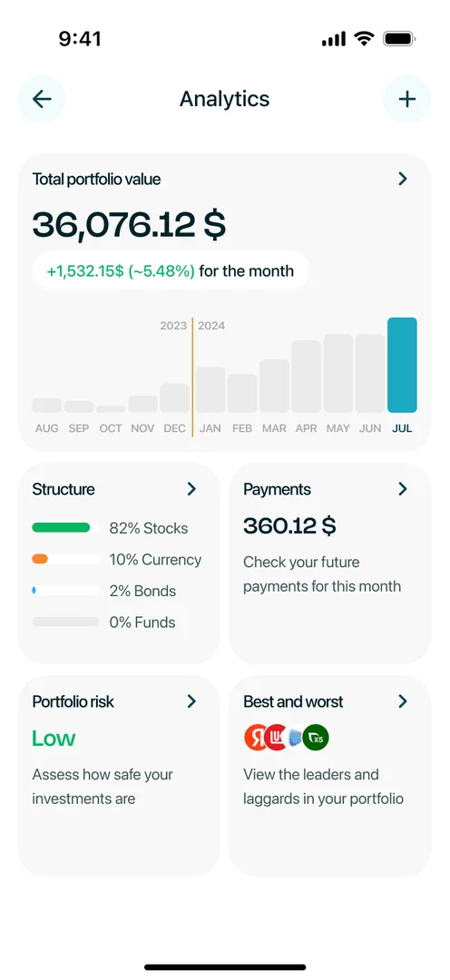
Task: Select the APR chart bar
Action: 307,377
